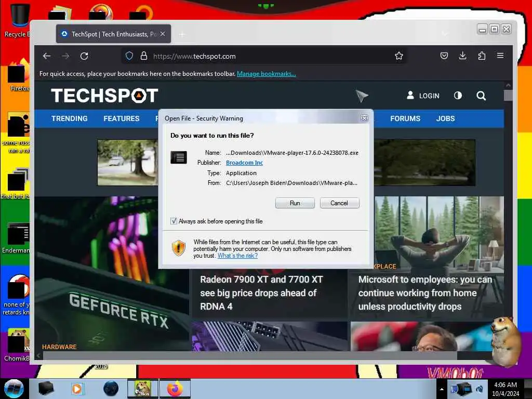This screenshot has width=532, height=399.
Task: Click the 4:06 AM taskbar clock
Action: click(506, 389)
